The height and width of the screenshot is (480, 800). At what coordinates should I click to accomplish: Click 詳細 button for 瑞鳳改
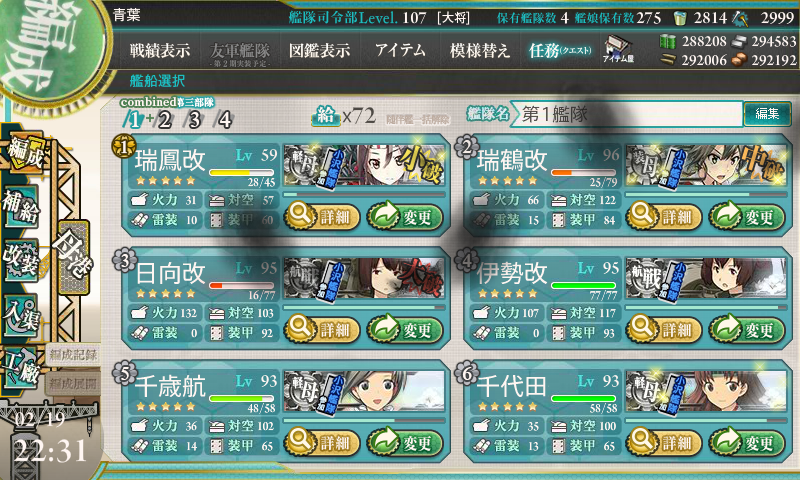pyautogui.click(x=322, y=217)
